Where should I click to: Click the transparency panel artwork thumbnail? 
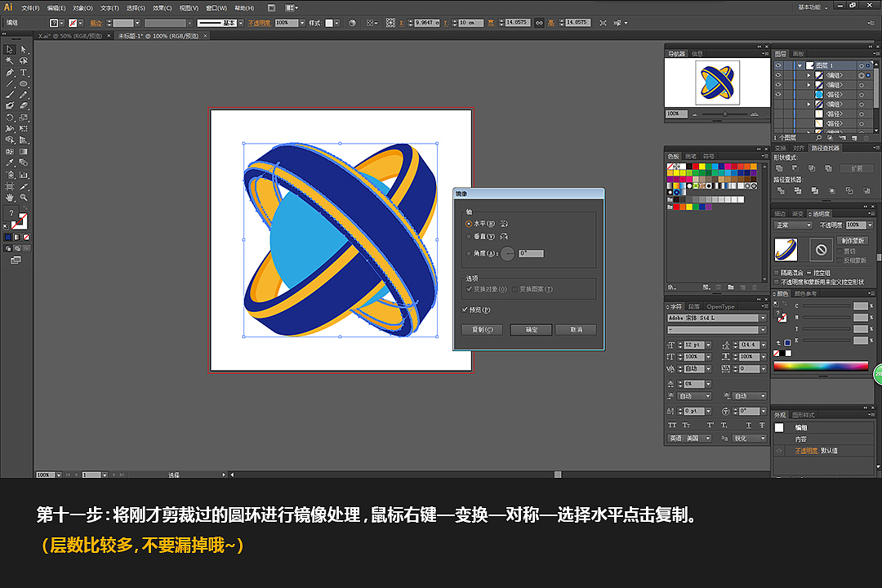(786, 249)
